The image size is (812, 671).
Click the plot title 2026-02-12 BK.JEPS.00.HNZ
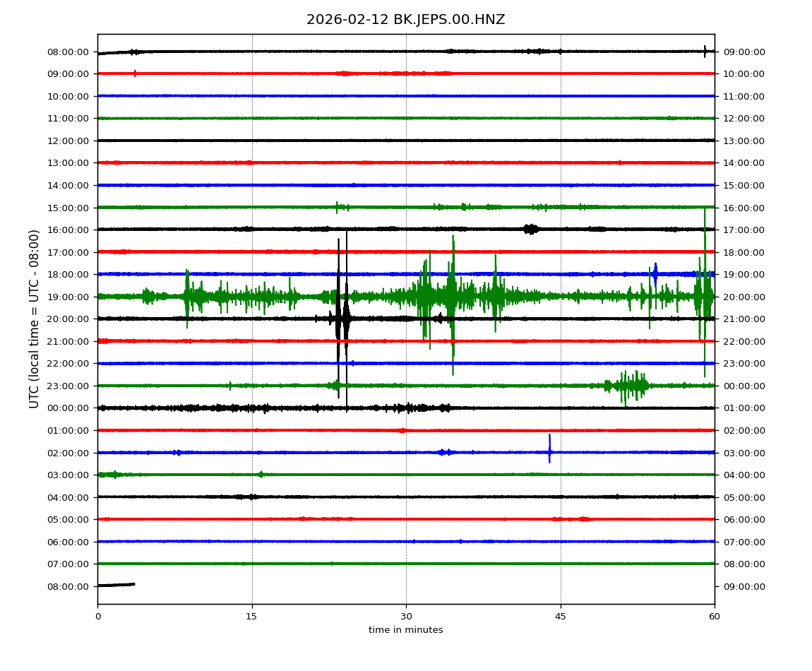point(405,20)
